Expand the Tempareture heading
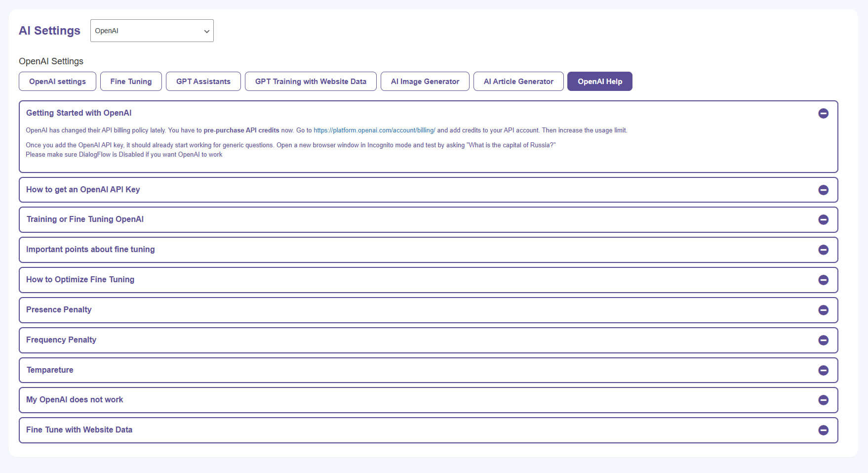Image resolution: width=868 pixels, height=473 pixels. click(50, 370)
